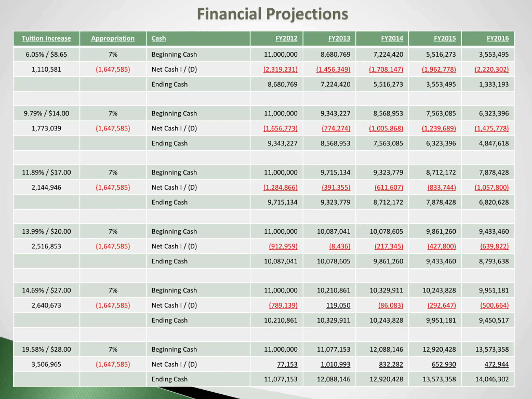
Task: Click the FY2016 column header
Action: 498,38
